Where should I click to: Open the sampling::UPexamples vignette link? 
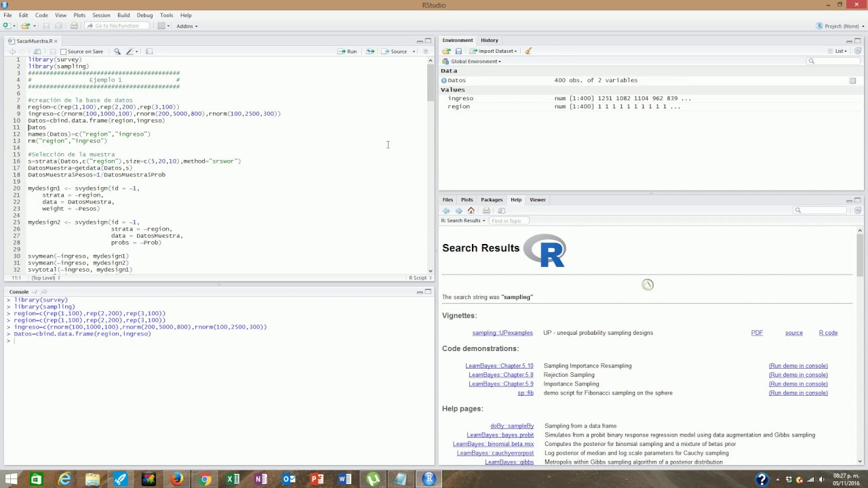502,333
